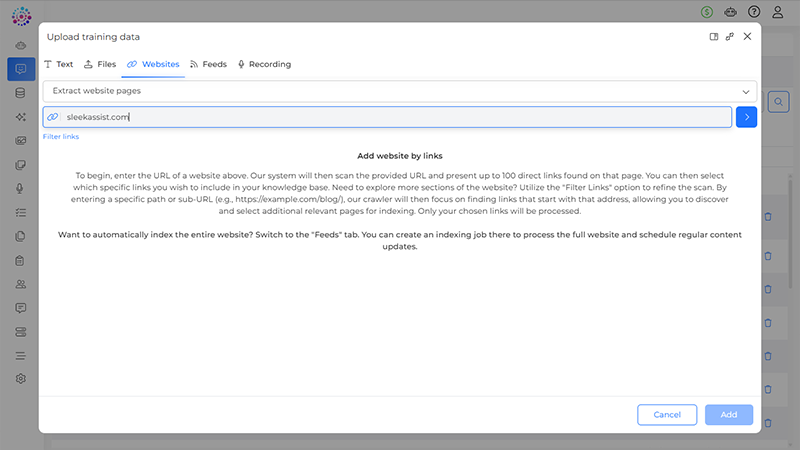Select the Recording tab
800x450 pixels.
264,64
